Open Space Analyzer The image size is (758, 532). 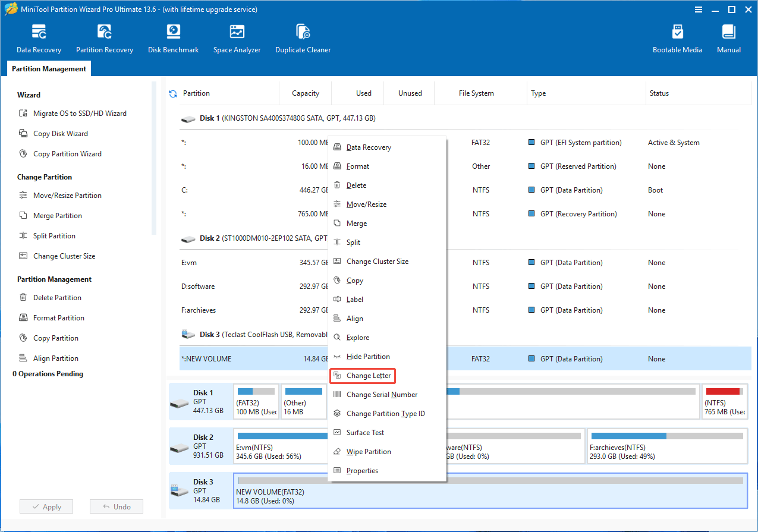[x=237, y=39]
